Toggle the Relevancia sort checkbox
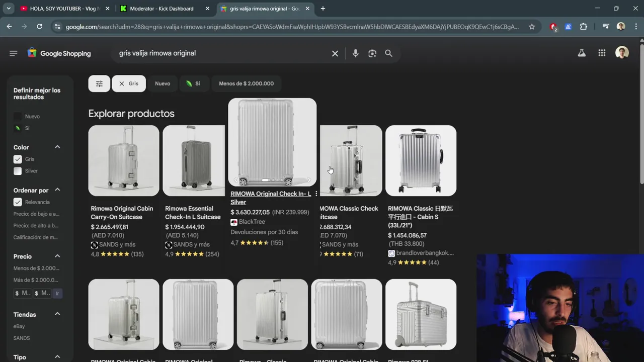Screen dimensions: 644x362 [x=18, y=202]
